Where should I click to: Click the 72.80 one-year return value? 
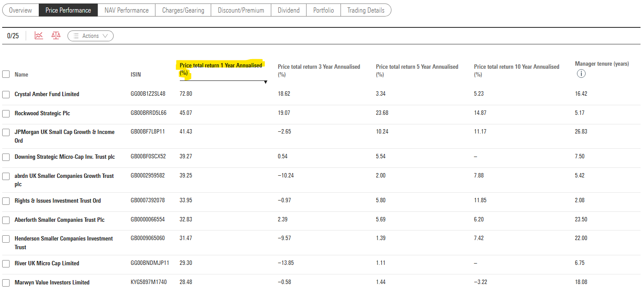pyautogui.click(x=186, y=94)
